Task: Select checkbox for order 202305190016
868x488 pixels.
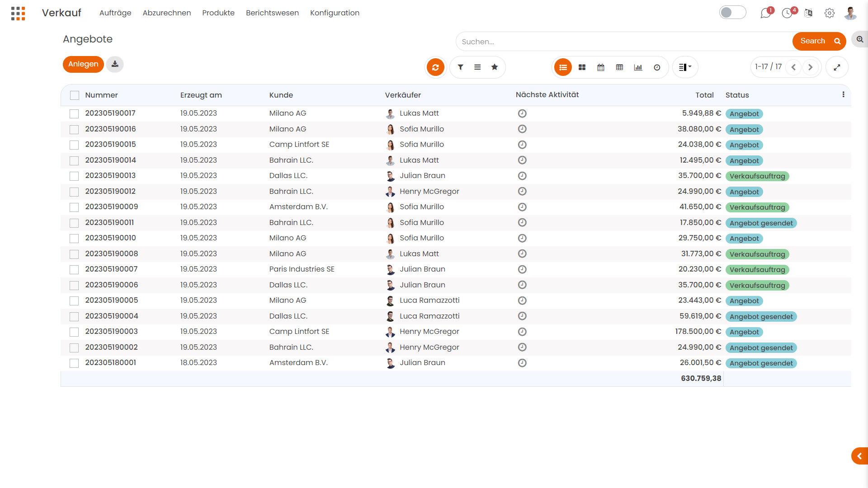Action: pos(74,130)
